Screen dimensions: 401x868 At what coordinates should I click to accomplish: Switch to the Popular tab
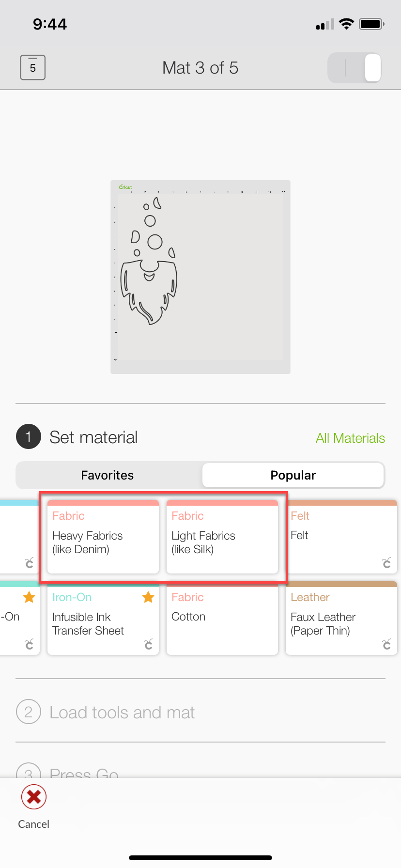[x=293, y=475]
